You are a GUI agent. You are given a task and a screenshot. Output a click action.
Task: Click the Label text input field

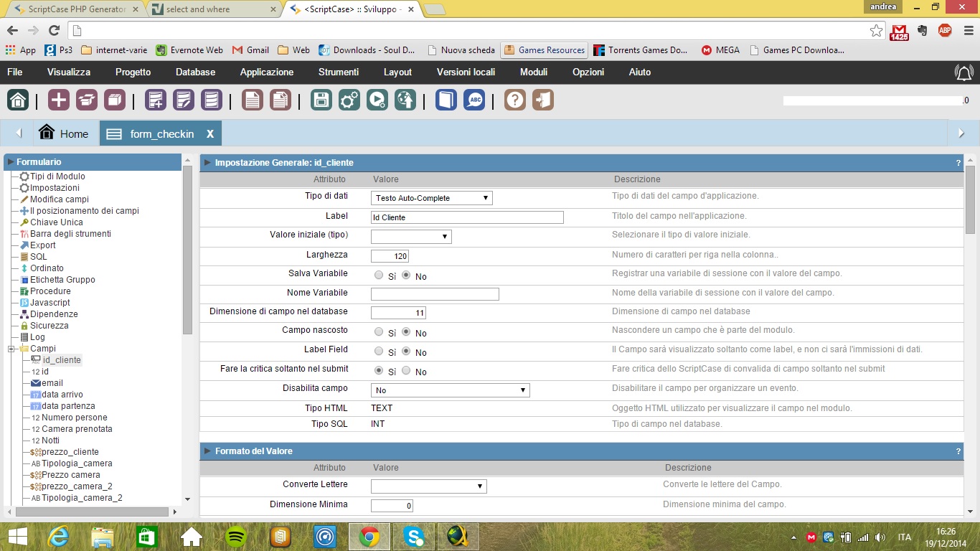[x=467, y=217]
